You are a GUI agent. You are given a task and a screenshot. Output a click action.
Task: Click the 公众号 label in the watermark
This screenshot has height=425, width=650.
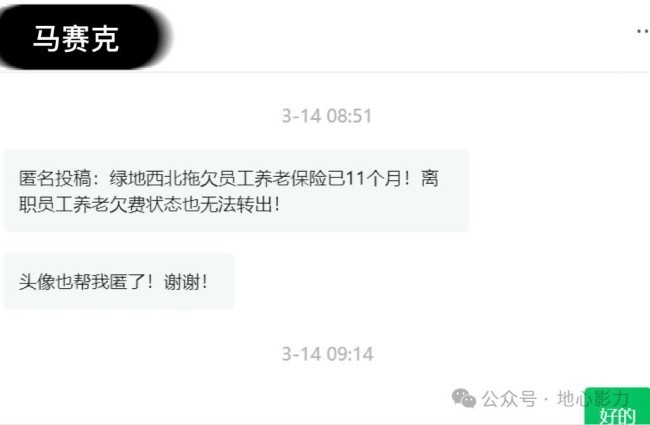pos(509,399)
